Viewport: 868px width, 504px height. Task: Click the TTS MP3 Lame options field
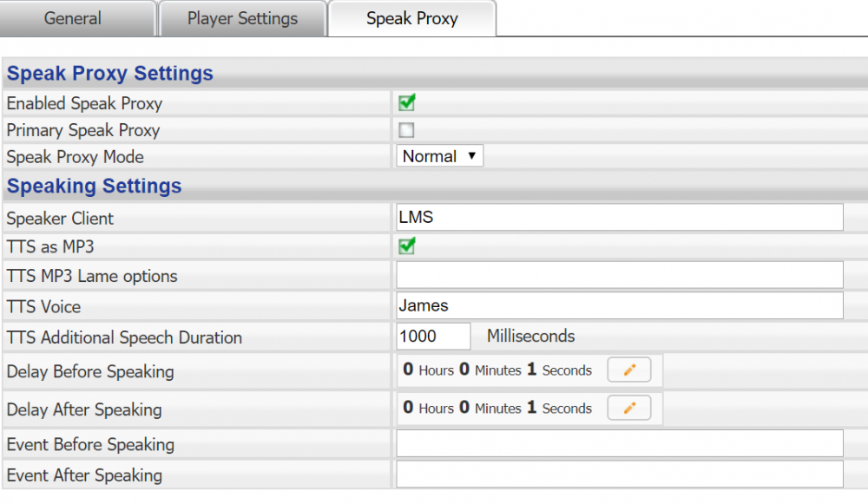click(x=620, y=276)
